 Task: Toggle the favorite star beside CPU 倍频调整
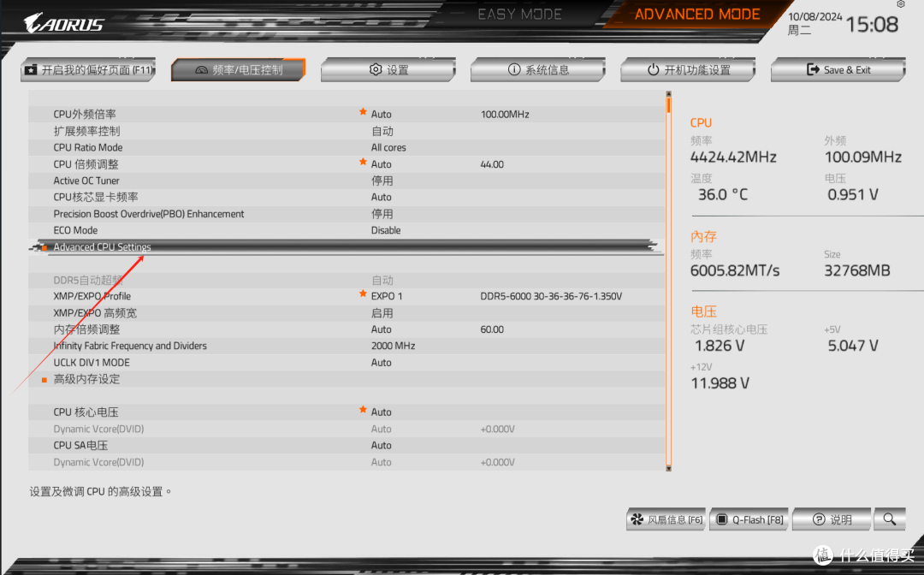click(x=364, y=163)
